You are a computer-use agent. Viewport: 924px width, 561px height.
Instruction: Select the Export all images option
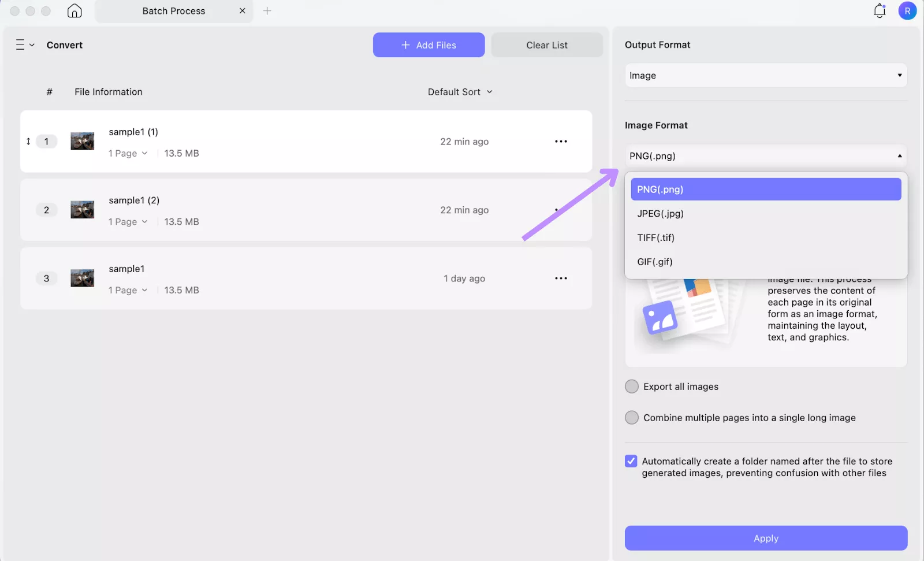coord(631,386)
